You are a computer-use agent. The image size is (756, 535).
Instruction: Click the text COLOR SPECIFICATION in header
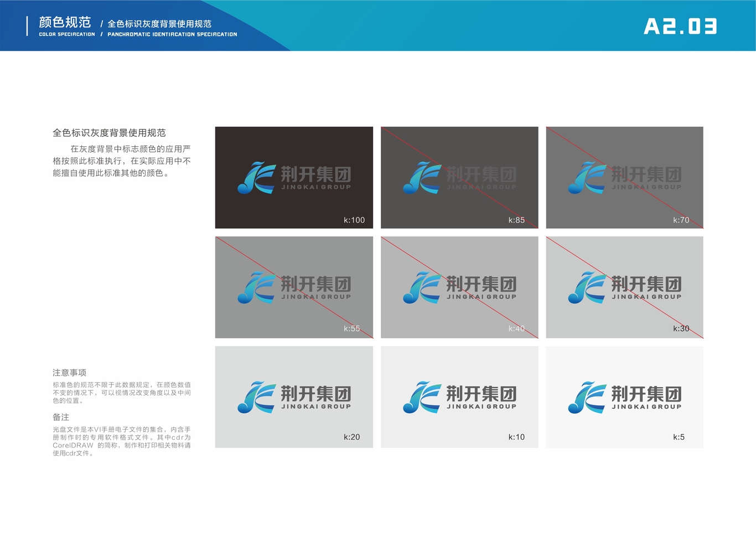point(67,34)
